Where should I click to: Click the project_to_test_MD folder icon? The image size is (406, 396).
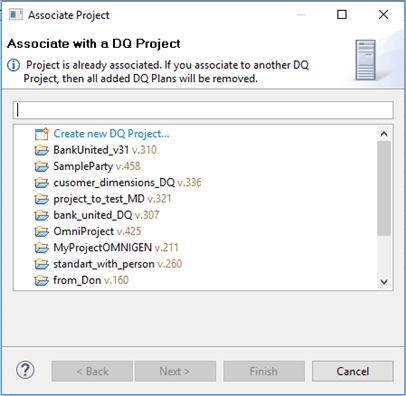point(42,199)
